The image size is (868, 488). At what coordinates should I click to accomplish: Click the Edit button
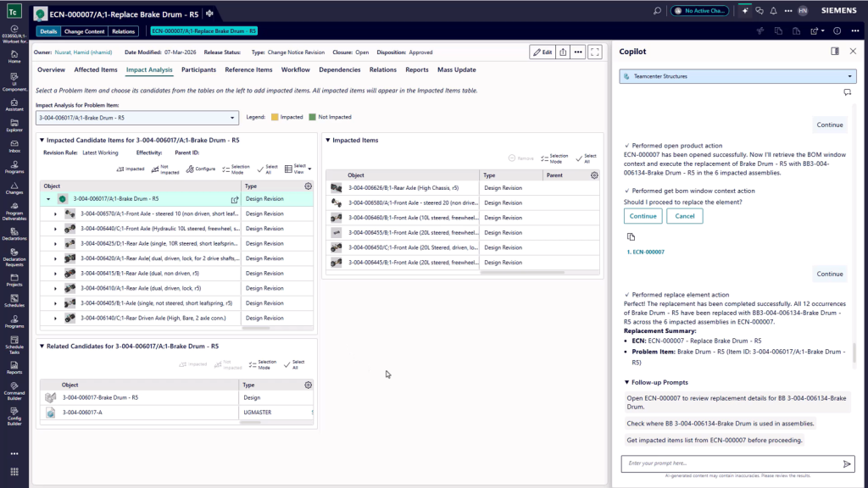pos(542,52)
